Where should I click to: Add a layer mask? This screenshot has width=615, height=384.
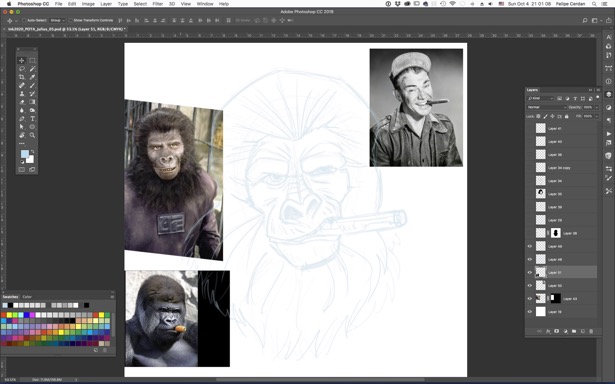(557, 331)
